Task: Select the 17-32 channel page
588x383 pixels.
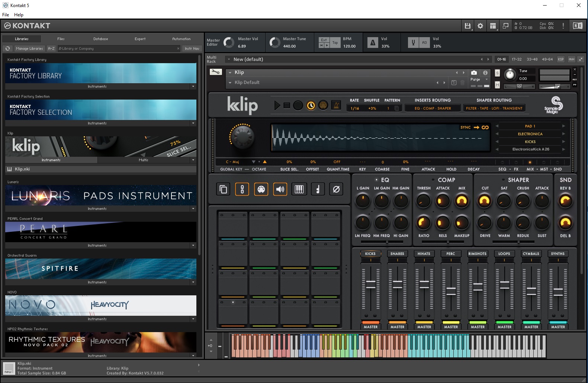Action: [517, 59]
